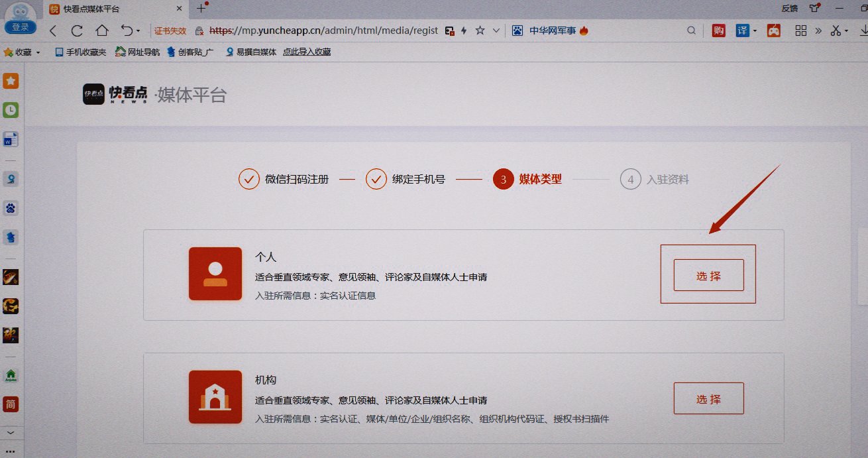Click the search magnifier in the toolbar
The width and height of the screenshot is (868, 458).
[691, 30]
